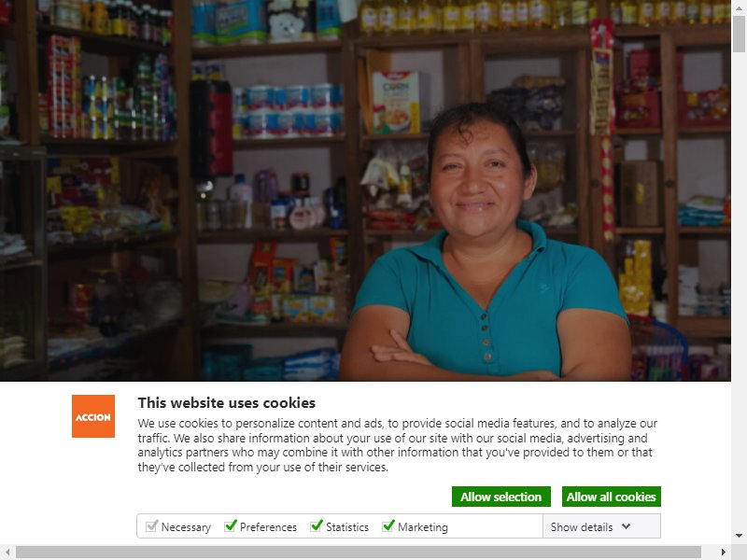Expand Show details dropdown
Image resolution: width=747 pixels, height=560 pixels.
(x=601, y=526)
